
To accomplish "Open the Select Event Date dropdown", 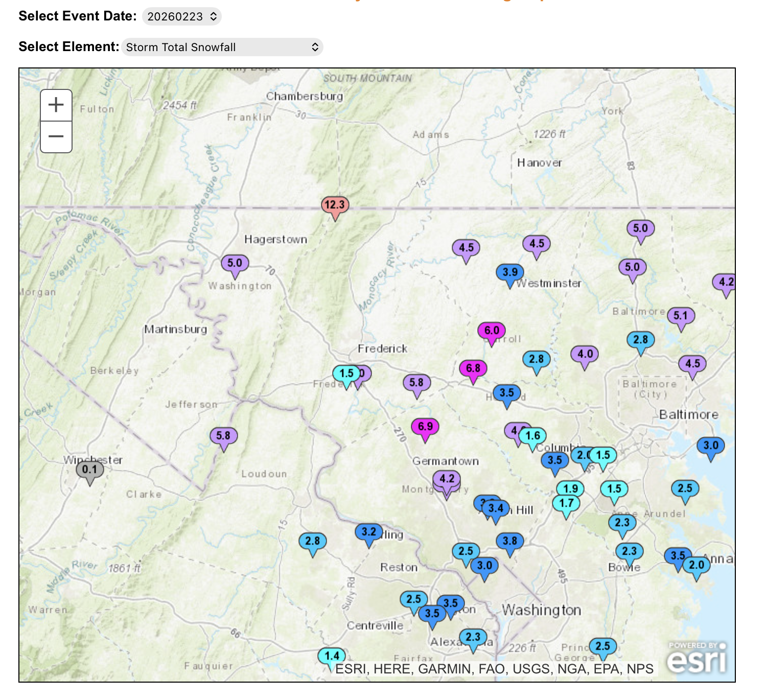I will point(181,16).
